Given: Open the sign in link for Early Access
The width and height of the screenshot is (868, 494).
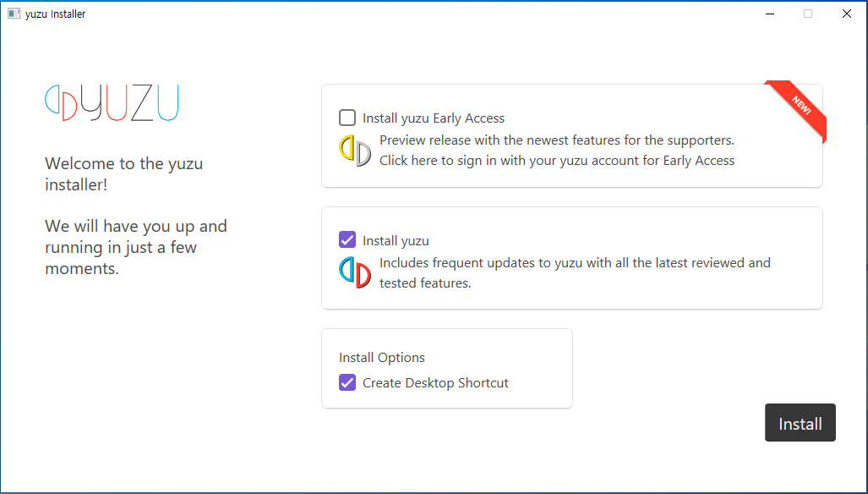Looking at the screenshot, I should (x=557, y=161).
